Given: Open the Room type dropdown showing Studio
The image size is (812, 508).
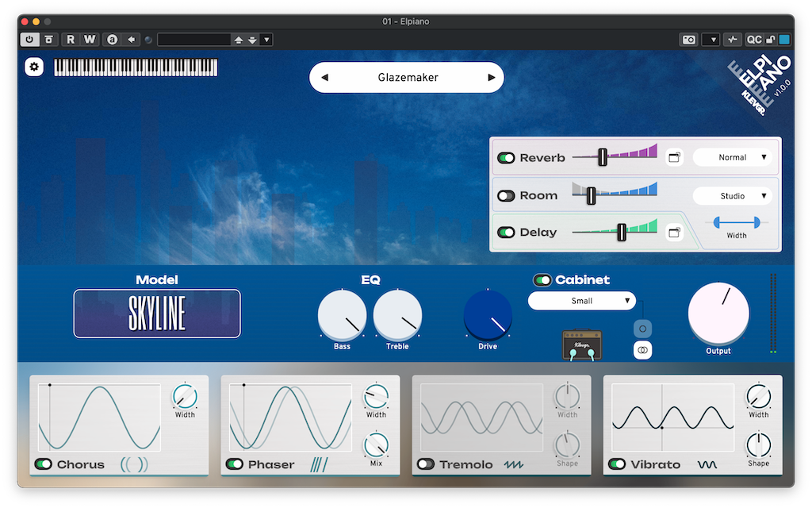Looking at the screenshot, I should (733, 196).
